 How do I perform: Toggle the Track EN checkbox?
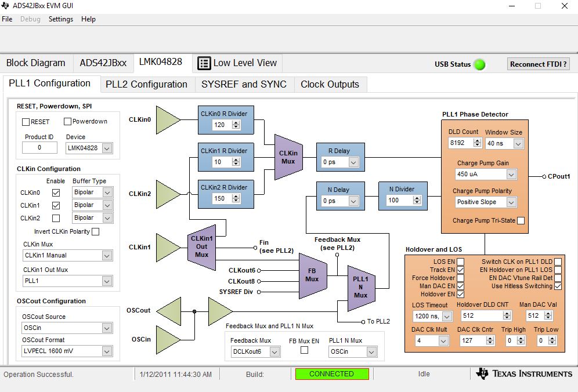pyautogui.click(x=460, y=270)
